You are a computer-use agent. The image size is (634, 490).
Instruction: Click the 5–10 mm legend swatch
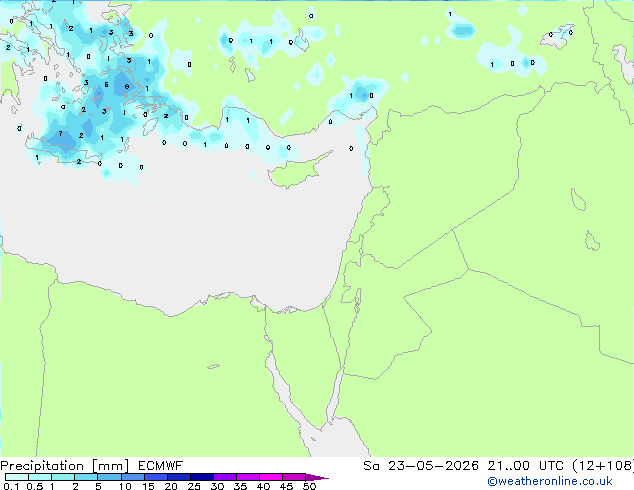coord(109,477)
